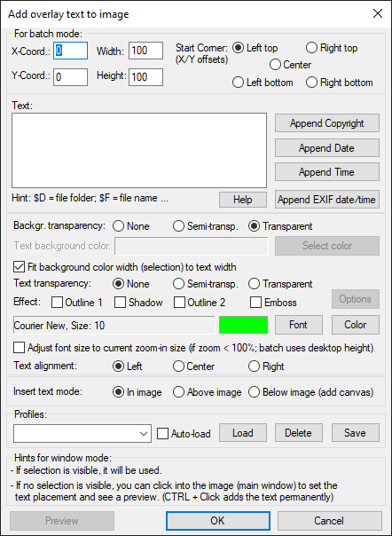Click the Append Time button

[x=327, y=171]
